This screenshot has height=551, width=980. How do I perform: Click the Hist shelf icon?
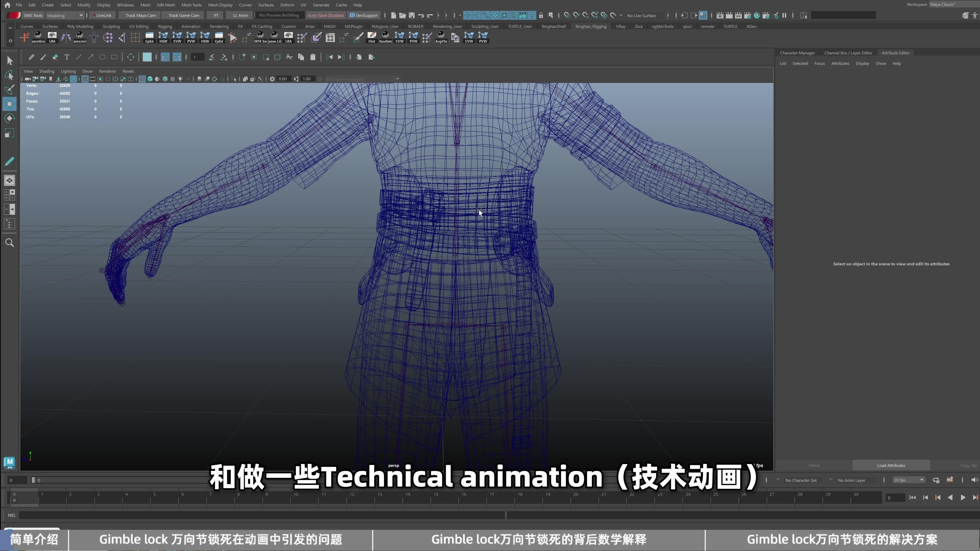372,37
